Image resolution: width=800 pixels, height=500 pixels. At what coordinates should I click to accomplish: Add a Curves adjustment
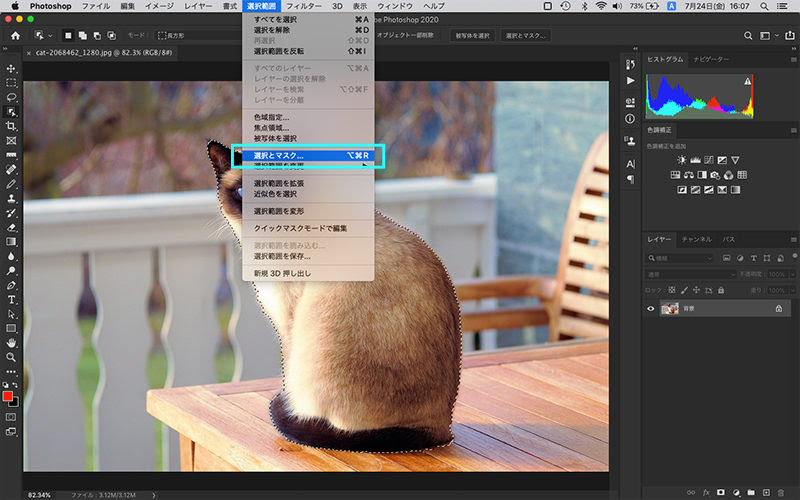coord(708,160)
